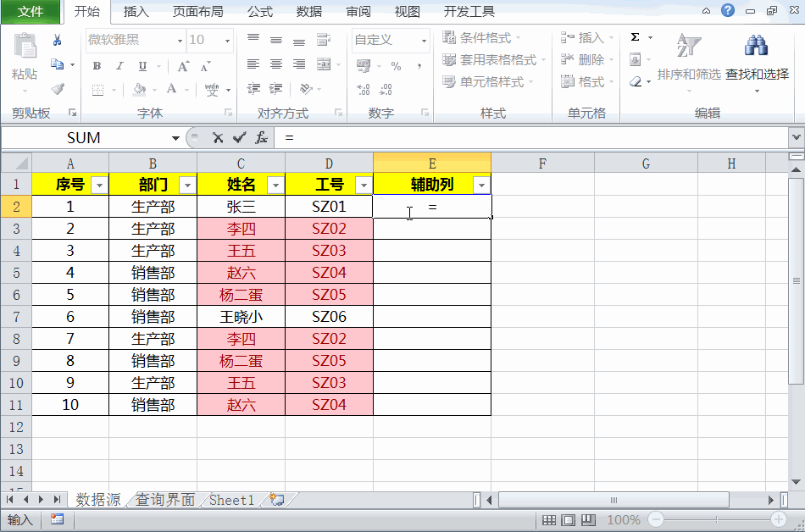
Task: Center text horizontally
Action: [x=276, y=64]
